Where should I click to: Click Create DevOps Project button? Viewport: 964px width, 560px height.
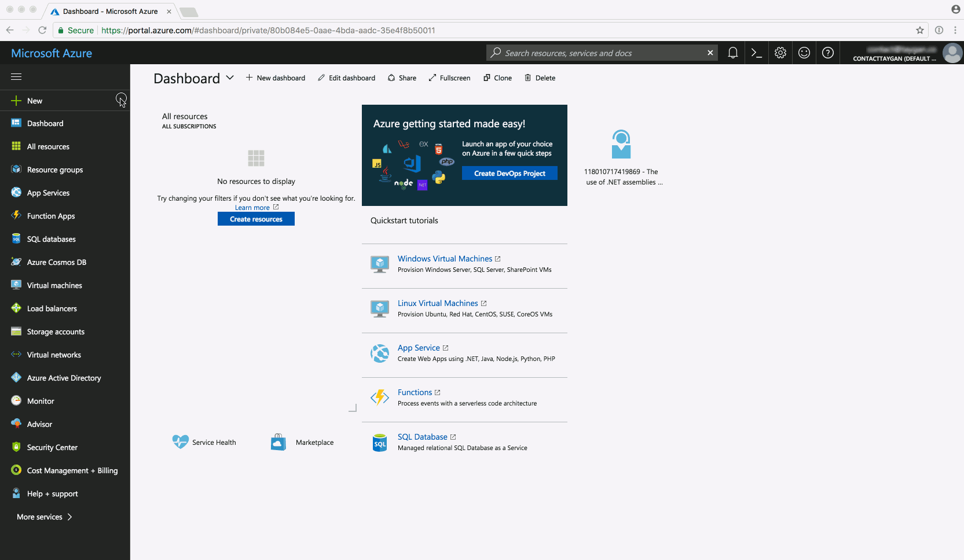pos(510,173)
